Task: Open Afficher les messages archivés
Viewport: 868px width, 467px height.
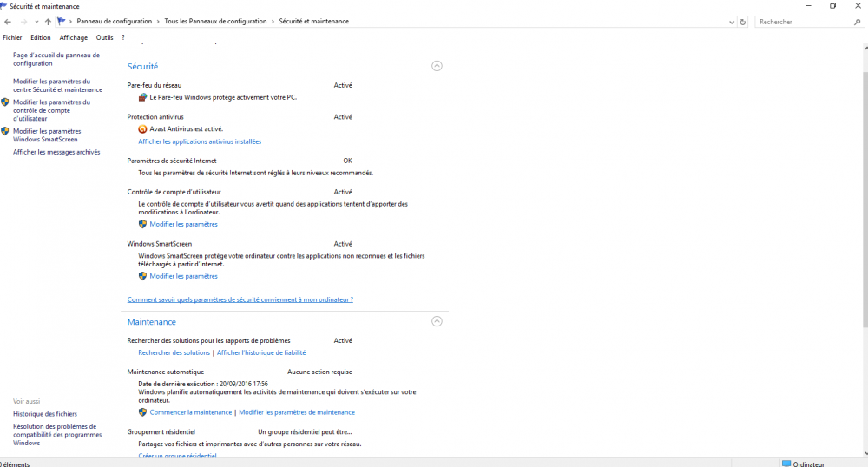Action: pos(56,152)
